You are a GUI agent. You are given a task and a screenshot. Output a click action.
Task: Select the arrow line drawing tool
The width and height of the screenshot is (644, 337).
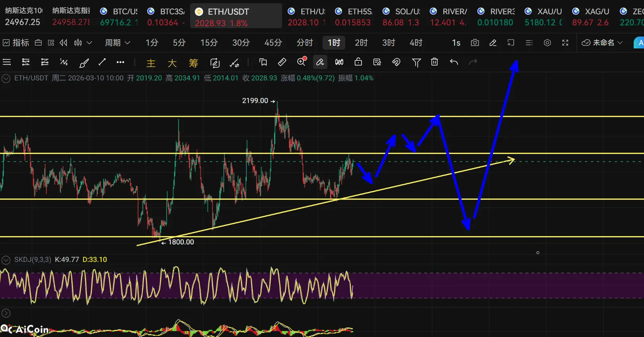click(x=102, y=62)
